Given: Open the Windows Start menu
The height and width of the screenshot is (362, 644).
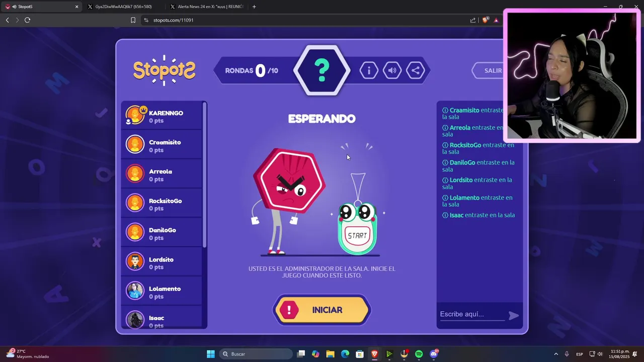Looking at the screenshot, I should [211, 354].
